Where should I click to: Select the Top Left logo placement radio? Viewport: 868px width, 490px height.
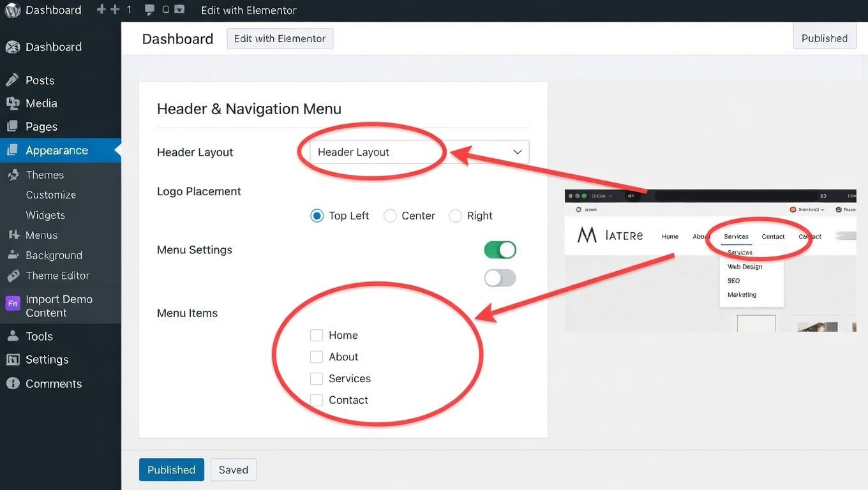click(317, 216)
